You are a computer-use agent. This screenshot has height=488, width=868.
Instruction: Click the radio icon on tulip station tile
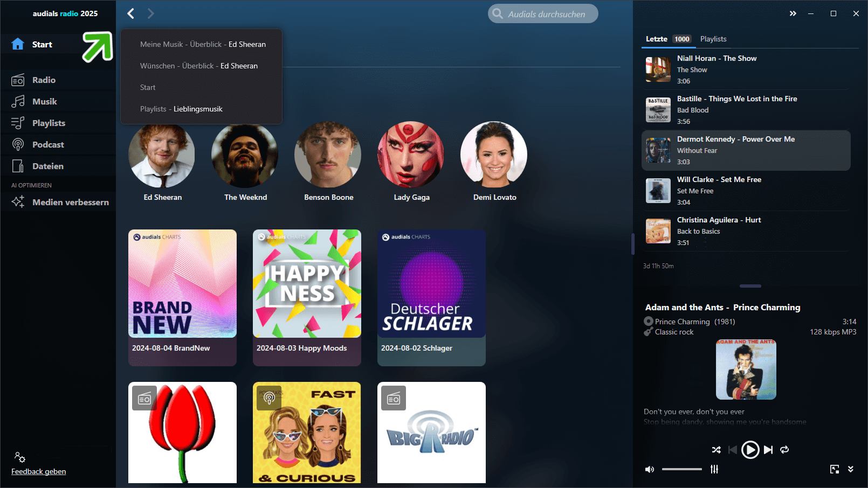(x=144, y=398)
